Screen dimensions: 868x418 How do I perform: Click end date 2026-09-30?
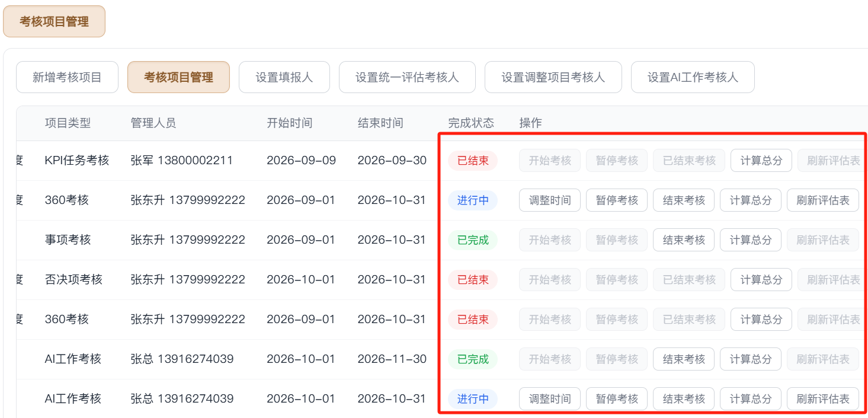coord(392,160)
